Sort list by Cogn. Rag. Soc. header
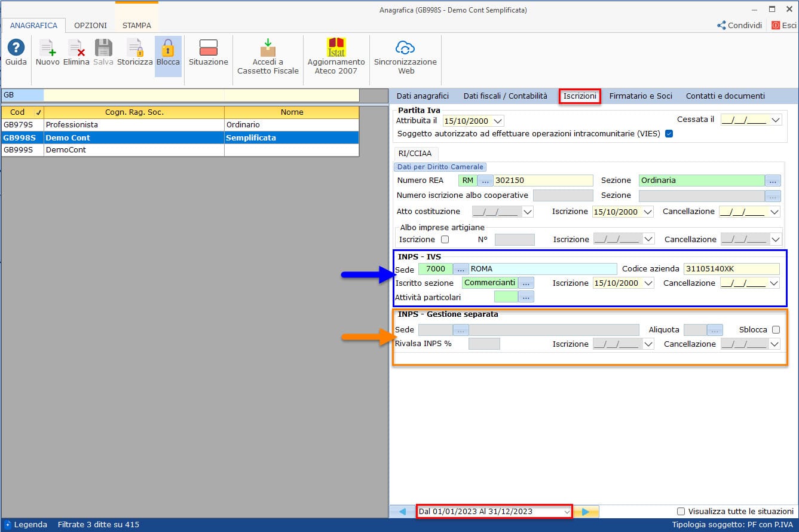 pyautogui.click(x=134, y=112)
